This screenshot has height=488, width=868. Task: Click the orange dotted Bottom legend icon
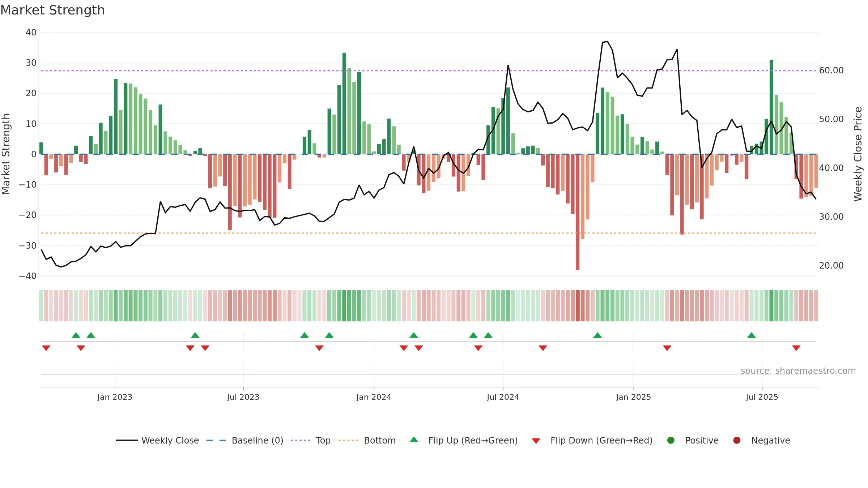point(349,440)
